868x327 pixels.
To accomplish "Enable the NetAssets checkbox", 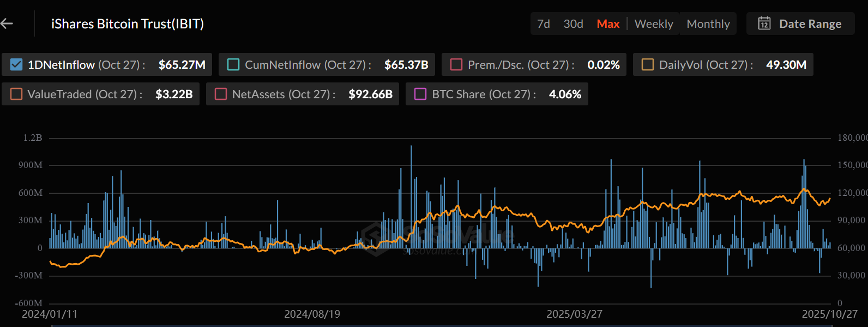I will 221,94.
